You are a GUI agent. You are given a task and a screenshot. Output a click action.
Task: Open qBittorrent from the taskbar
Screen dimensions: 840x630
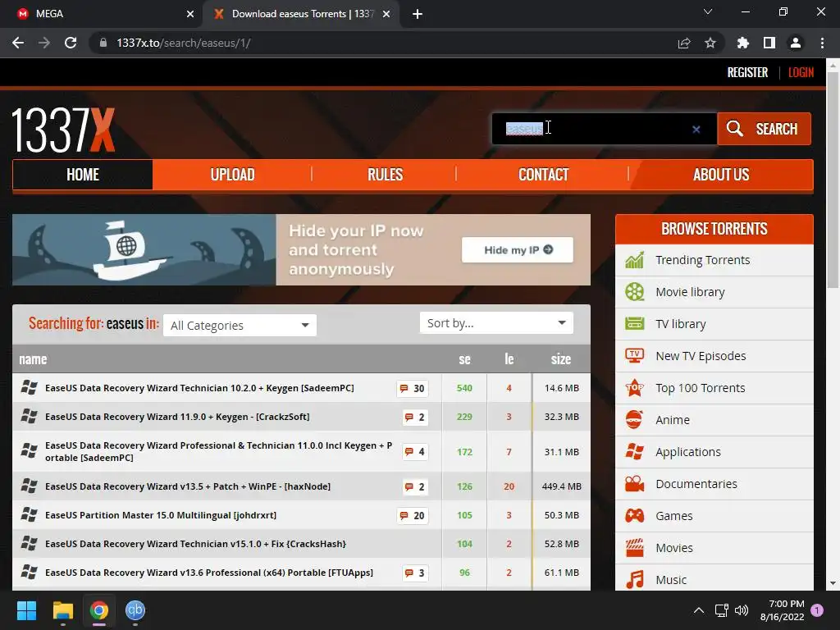[135, 610]
